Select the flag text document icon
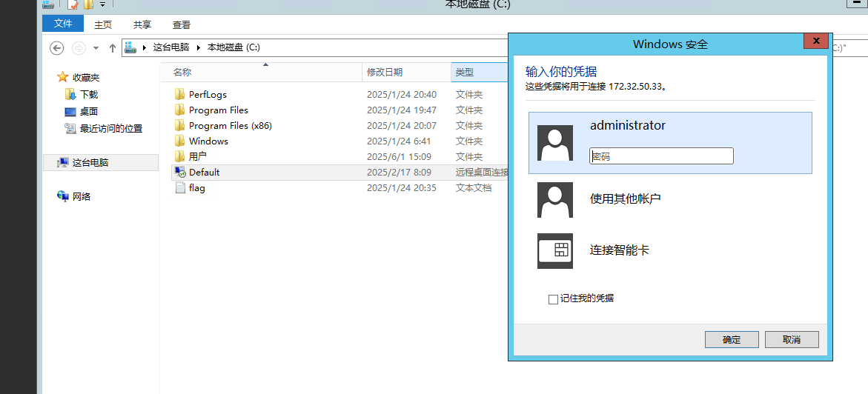 pyautogui.click(x=179, y=188)
